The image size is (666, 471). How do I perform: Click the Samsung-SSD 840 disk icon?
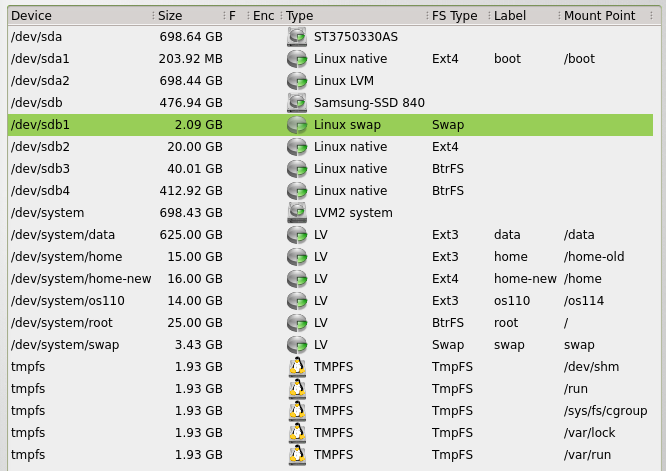click(296, 103)
